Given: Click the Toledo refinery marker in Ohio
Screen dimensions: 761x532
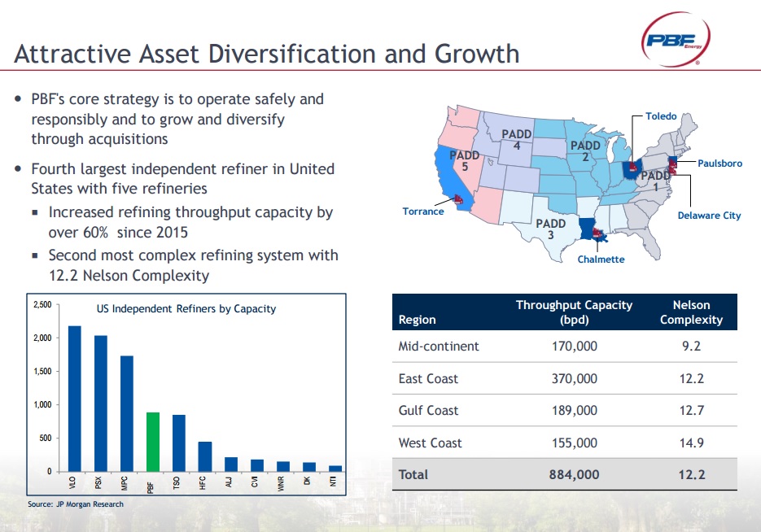Looking at the screenshot, I should pos(633,168).
